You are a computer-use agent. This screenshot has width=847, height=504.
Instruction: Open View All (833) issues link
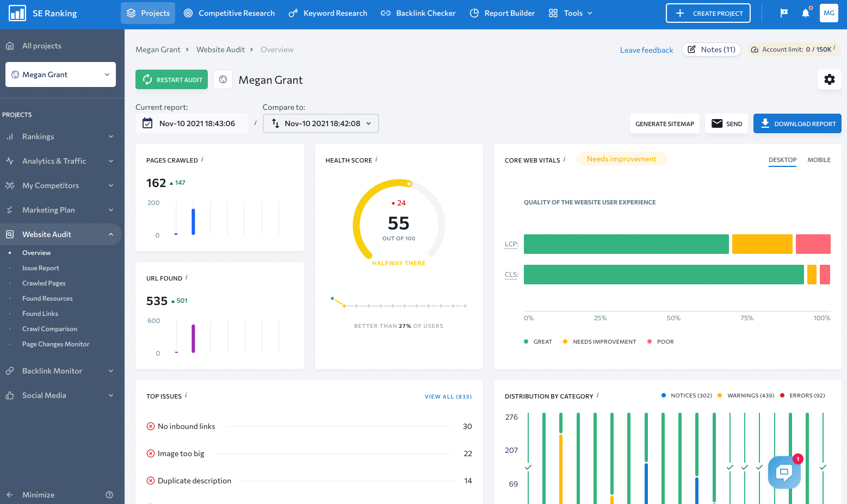click(448, 397)
